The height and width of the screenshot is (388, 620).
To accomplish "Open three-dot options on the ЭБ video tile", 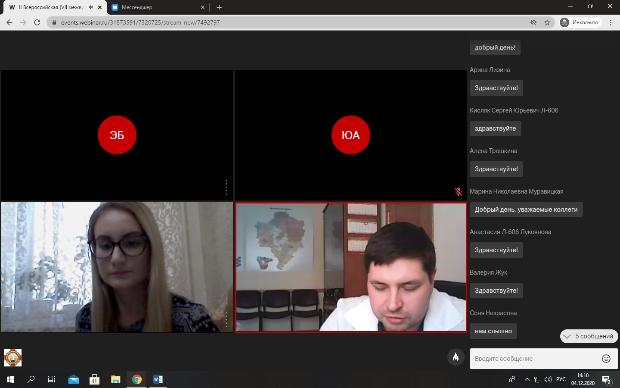I will (226, 187).
